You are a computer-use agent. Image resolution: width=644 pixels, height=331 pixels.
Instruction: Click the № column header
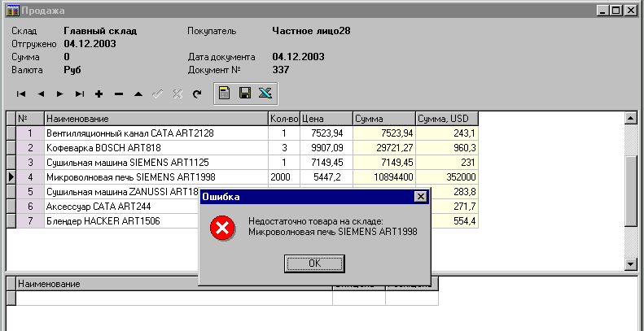point(30,119)
